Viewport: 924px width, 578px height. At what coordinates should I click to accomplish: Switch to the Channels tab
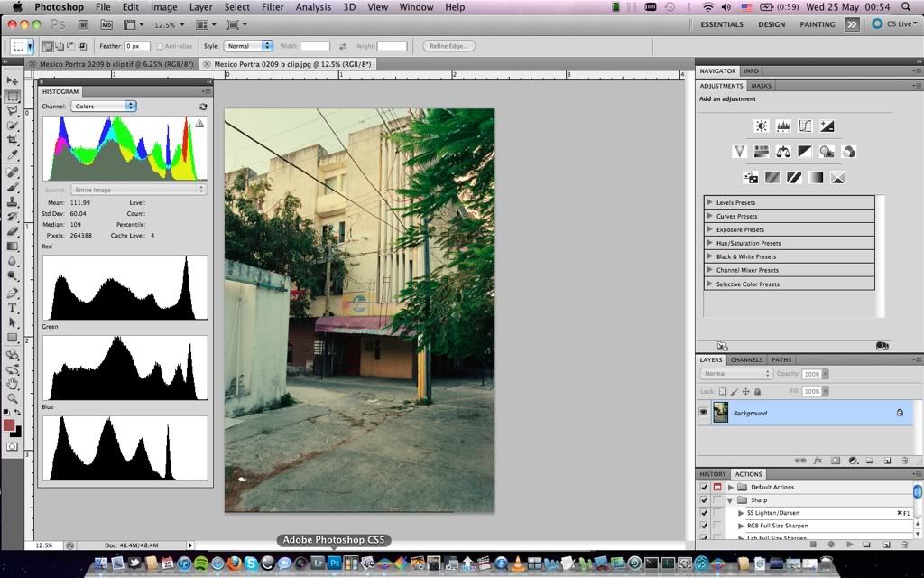tap(746, 359)
